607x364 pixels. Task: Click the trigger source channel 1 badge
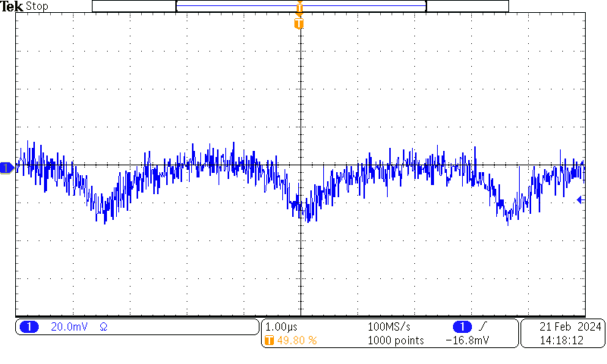pyautogui.click(x=462, y=327)
